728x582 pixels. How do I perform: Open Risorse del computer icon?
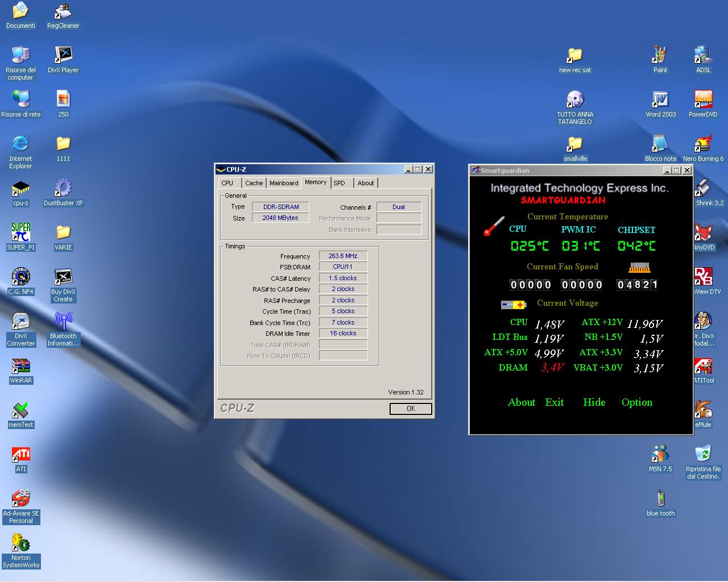point(20,63)
